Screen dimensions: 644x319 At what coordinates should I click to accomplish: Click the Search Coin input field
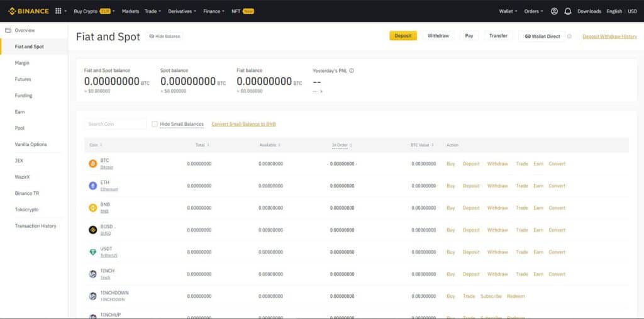click(115, 124)
